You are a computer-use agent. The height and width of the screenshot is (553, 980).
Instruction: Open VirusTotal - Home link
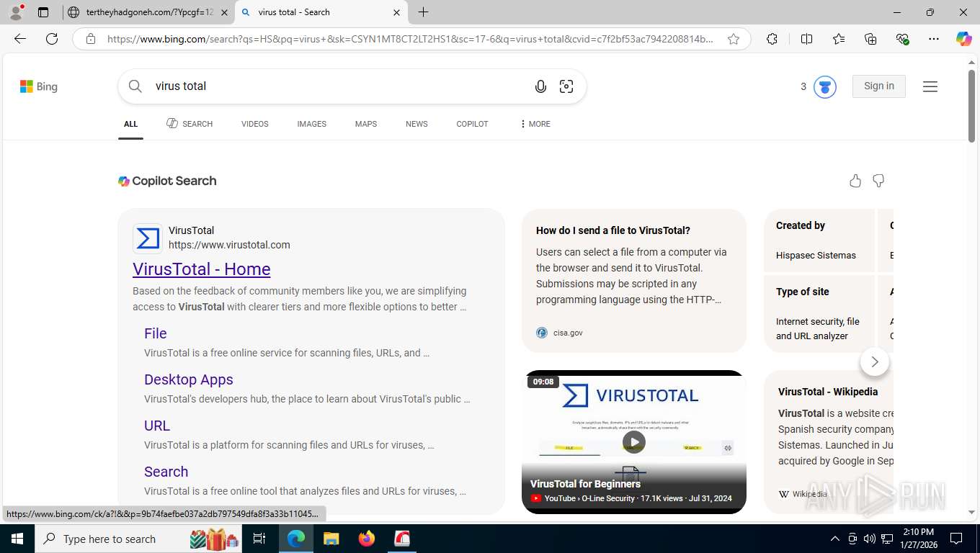pyautogui.click(x=202, y=269)
